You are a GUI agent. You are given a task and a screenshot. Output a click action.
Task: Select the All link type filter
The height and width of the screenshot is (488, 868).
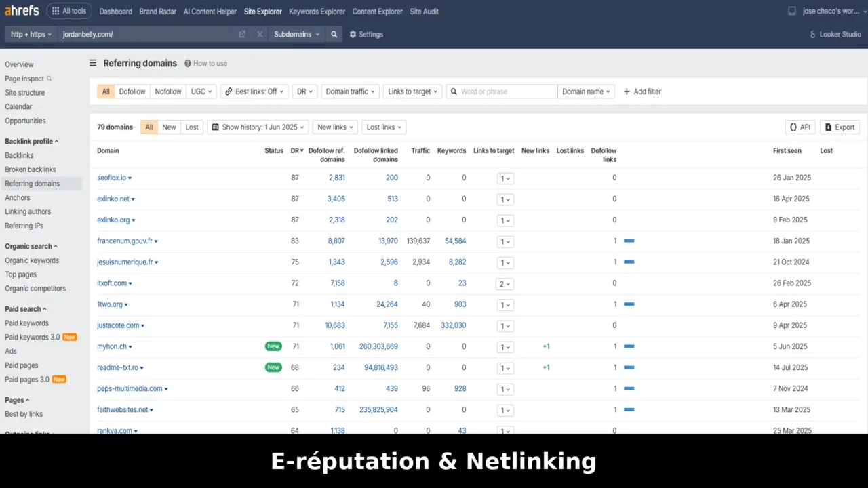pyautogui.click(x=106, y=91)
